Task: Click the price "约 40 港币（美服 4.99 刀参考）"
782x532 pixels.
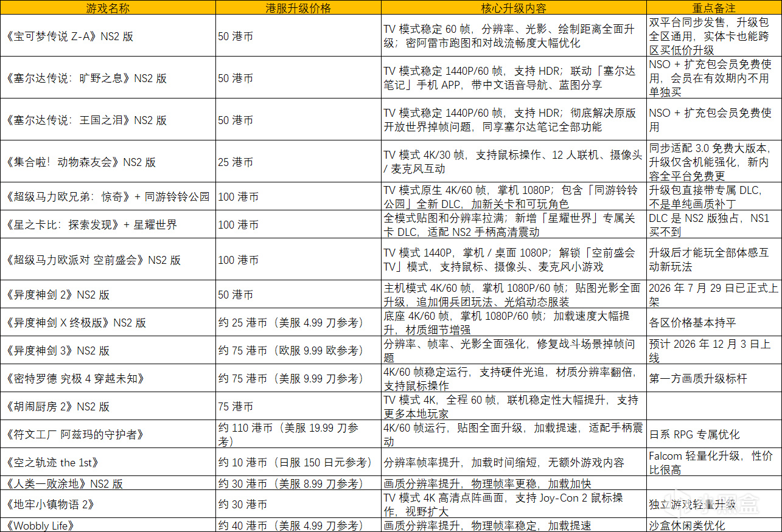Action: 299,525
